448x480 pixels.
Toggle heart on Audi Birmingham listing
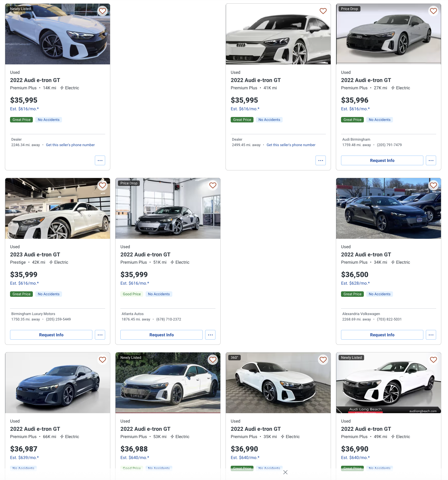pyautogui.click(x=433, y=11)
